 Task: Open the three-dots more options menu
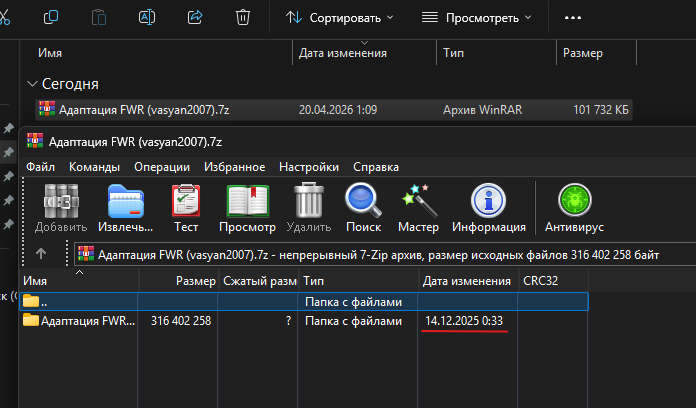click(x=573, y=18)
